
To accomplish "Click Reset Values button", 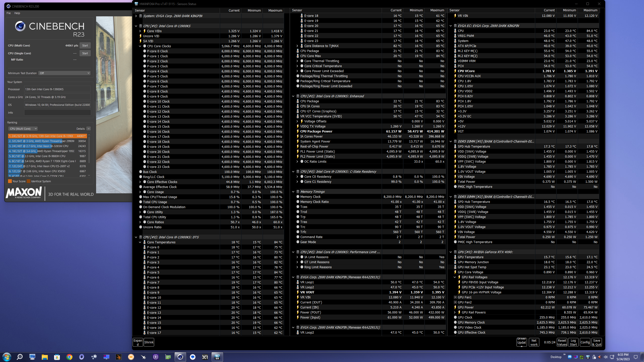I will [x=562, y=342].
